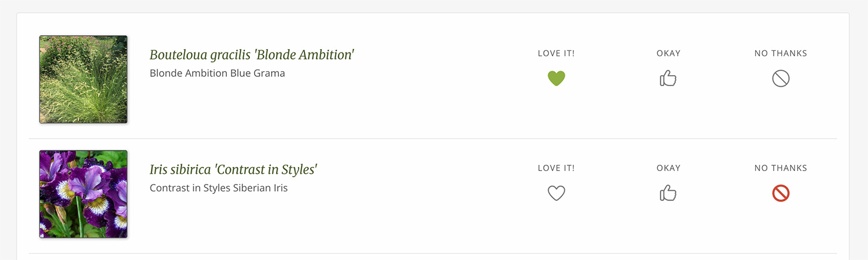
Task: Mark Bouteloua gracilis with No Thanks icon
Action: pos(781,79)
